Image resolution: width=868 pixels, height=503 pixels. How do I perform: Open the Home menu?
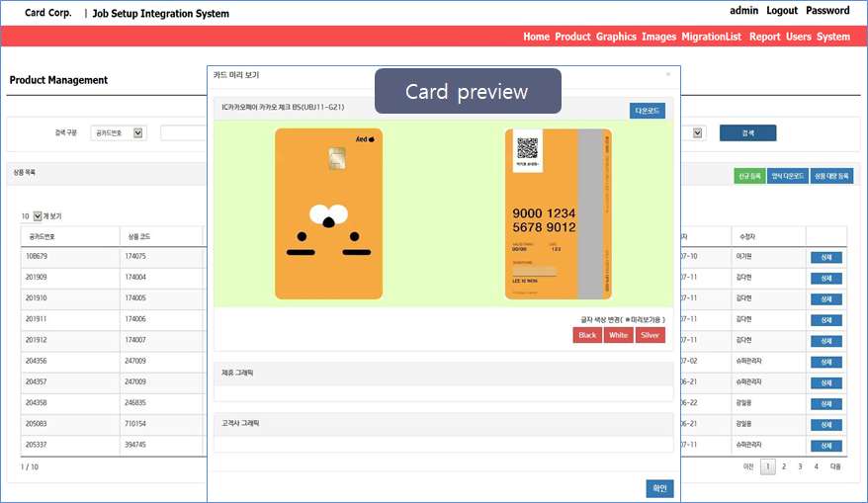536,37
